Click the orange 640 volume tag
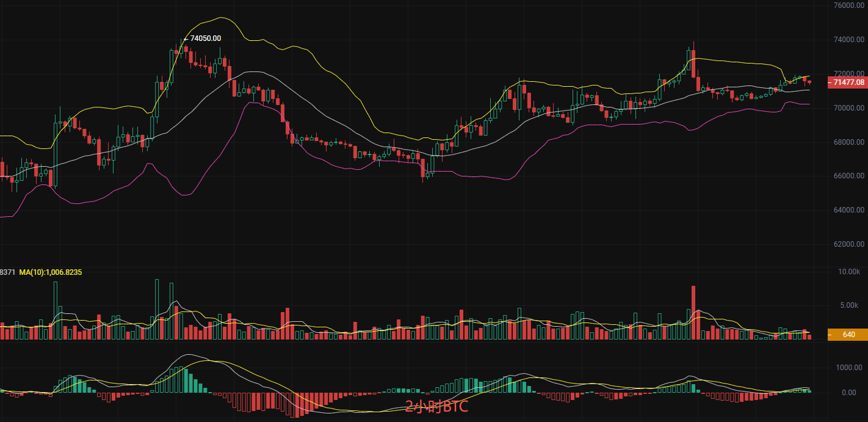The height and width of the screenshot is (422, 868). 847,334
